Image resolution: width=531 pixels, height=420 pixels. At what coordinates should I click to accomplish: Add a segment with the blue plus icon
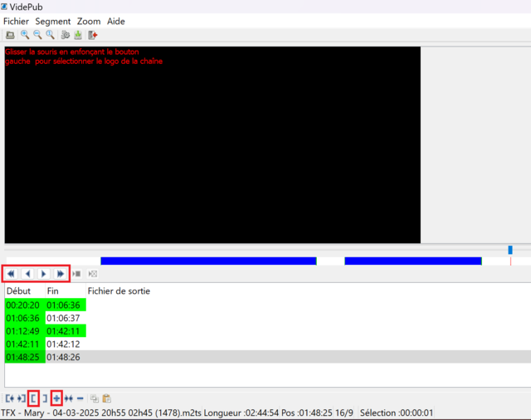click(x=56, y=398)
